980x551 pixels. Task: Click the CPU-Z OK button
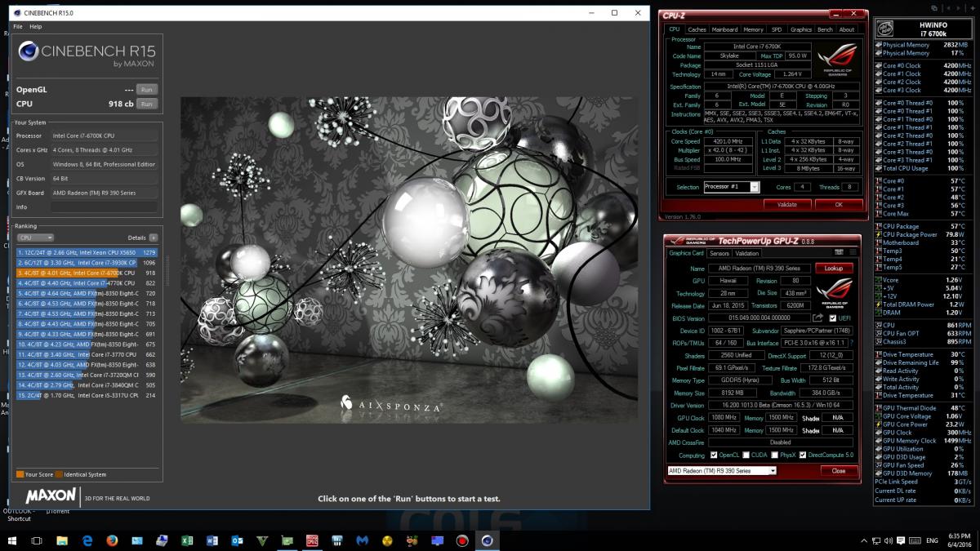coord(838,205)
